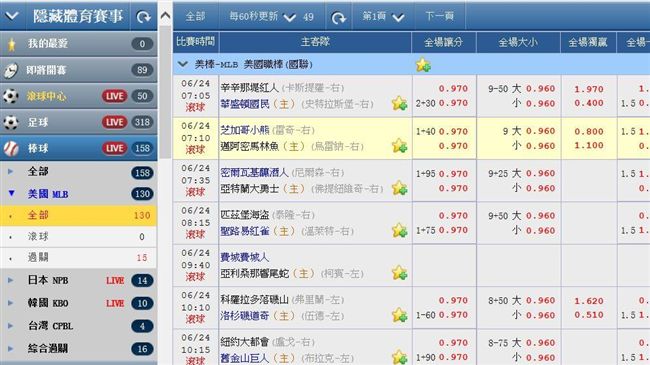Select the 全部 tab in top bar
This screenshot has height=365, width=650.
[195, 17]
